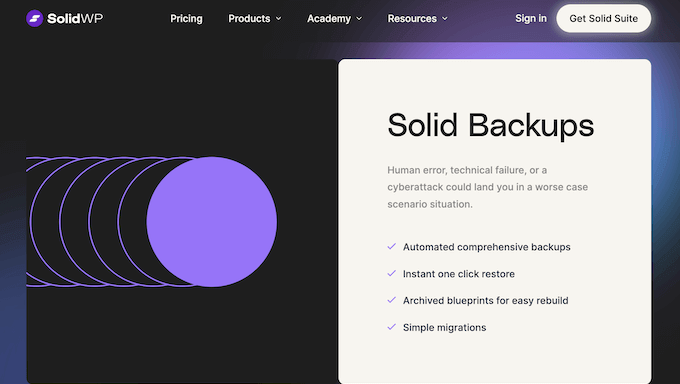
Task: Click checkmark beside Automated comprehensive backups
Action: (392, 246)
